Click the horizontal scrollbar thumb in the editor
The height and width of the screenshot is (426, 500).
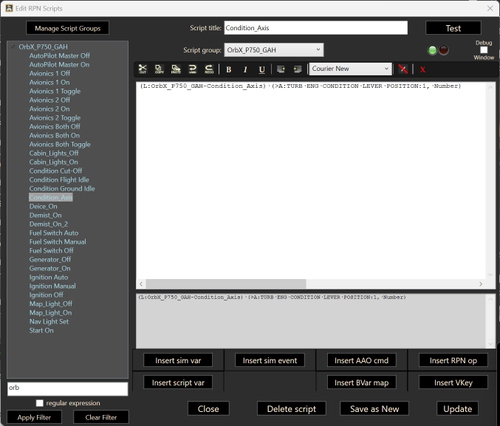226,284
